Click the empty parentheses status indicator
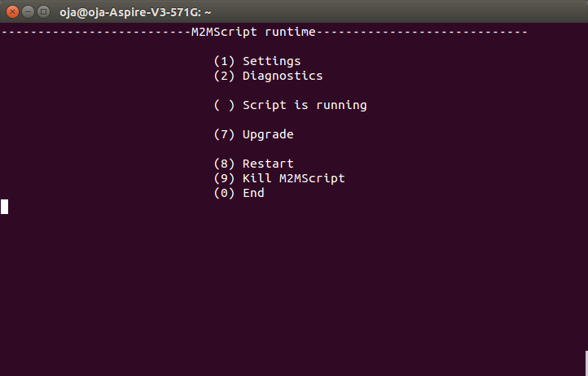 [x=224, y=105]
